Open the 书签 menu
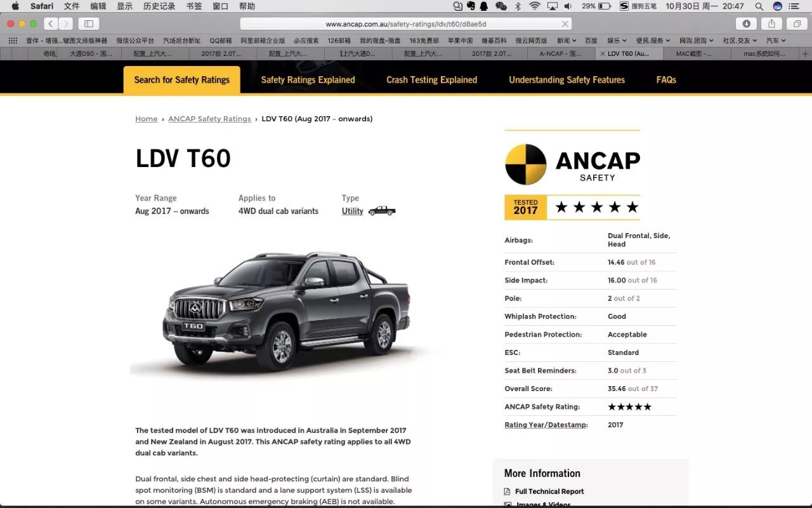Screen dimensions: 812x508 194,6
